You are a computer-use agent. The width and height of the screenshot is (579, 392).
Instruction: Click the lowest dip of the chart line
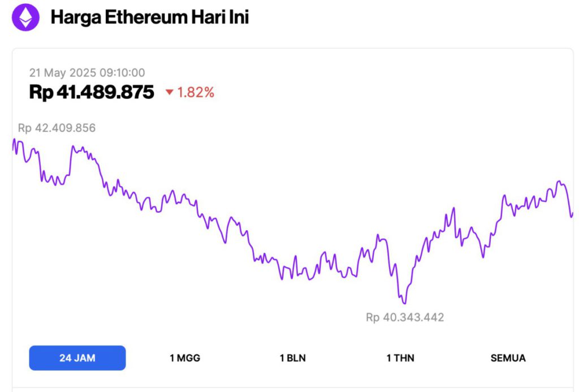404,303
